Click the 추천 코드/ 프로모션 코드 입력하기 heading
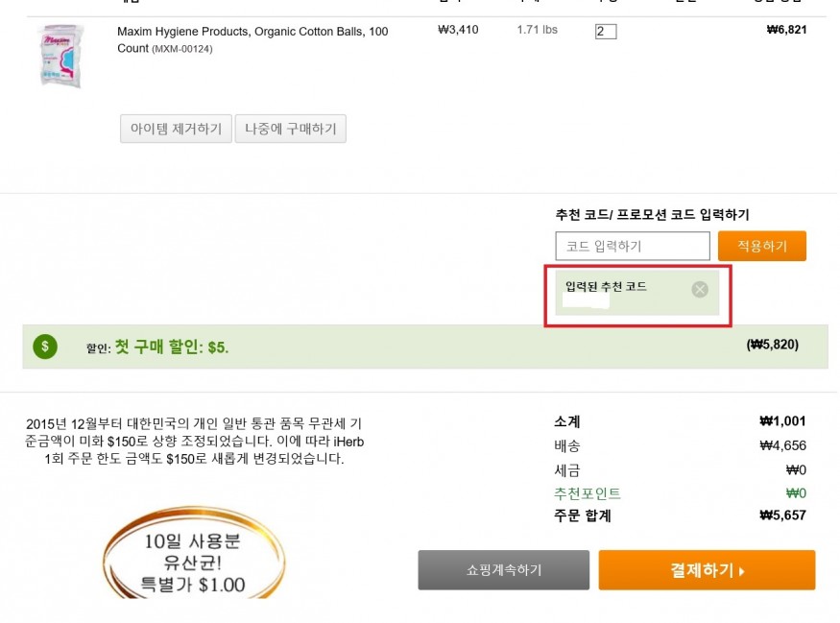The height and width of the screenshot is (623, 840). (652, 215)
